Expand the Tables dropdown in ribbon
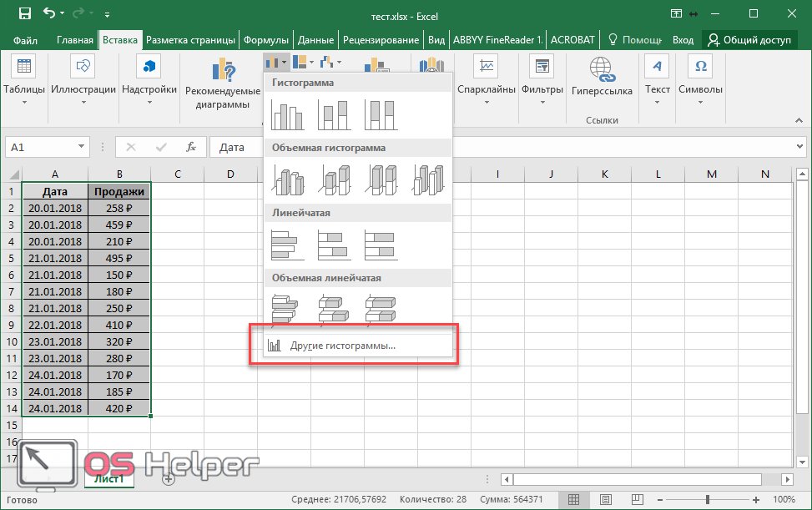Screen dimensions: 812x510 (x=24, y=103)
